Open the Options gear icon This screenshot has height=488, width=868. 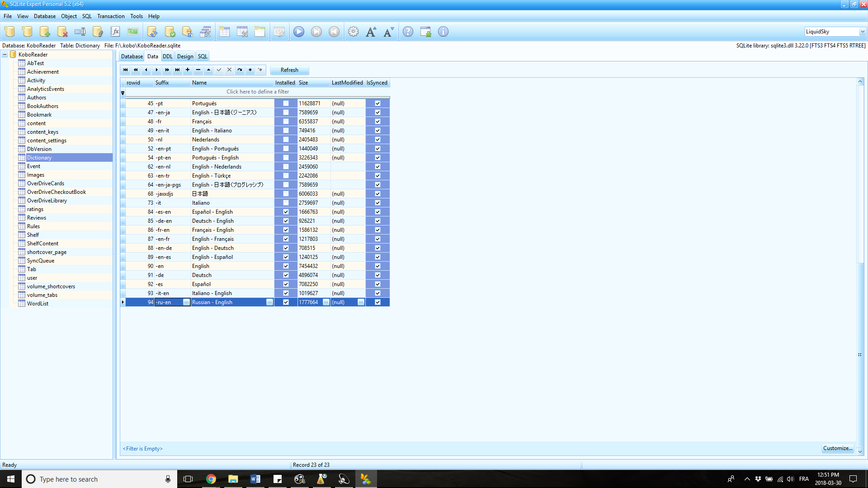(x=354, y=32)
